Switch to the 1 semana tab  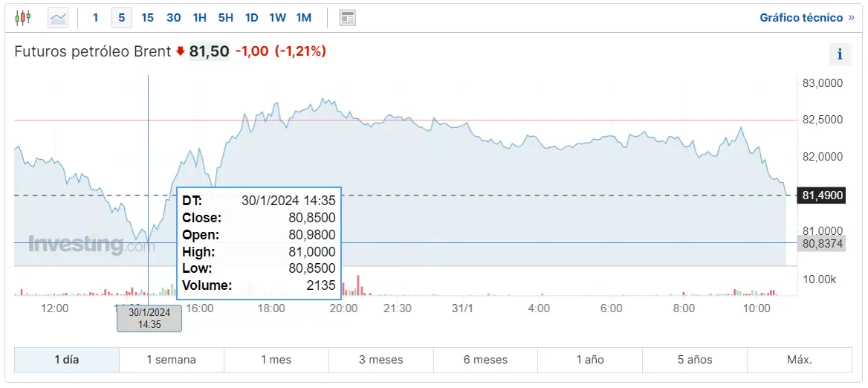click(171, 360)
